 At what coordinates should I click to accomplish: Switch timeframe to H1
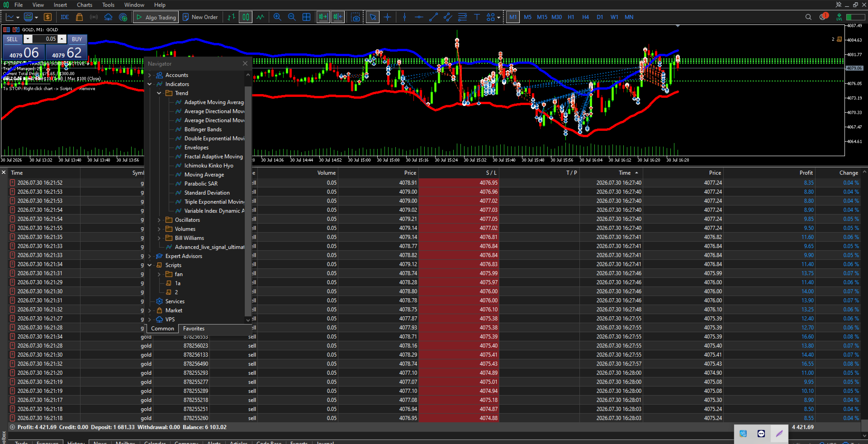pyautogui.click(x=571, y=17)
